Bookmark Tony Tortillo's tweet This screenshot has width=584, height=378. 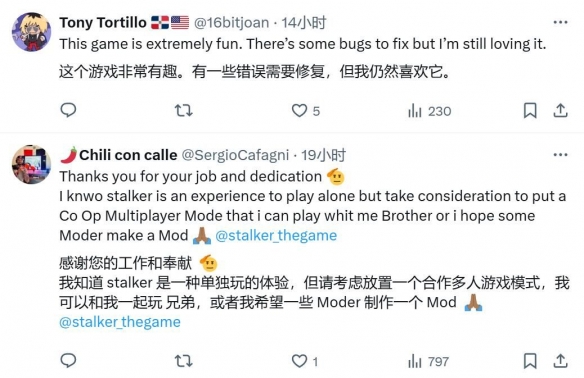[x=530, y=111]
